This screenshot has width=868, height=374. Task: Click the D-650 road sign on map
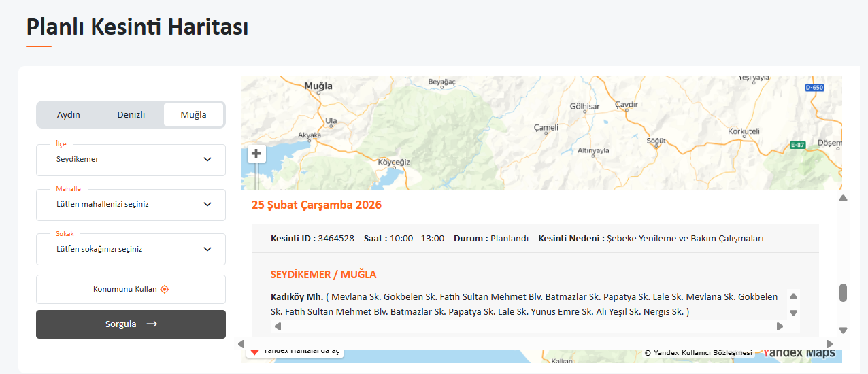pyautogui.click(x=814, y=88)
